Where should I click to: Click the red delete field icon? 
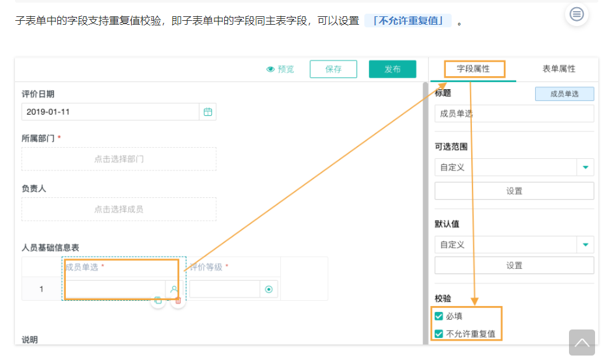pyautogui.click(x=178, y=300)
